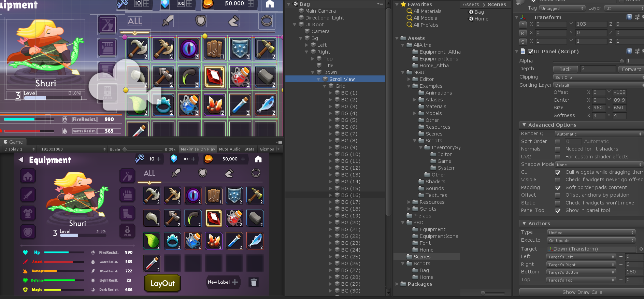Click the Depth Back button
This screenshot has width=644, height=299.
pos(565,69)
